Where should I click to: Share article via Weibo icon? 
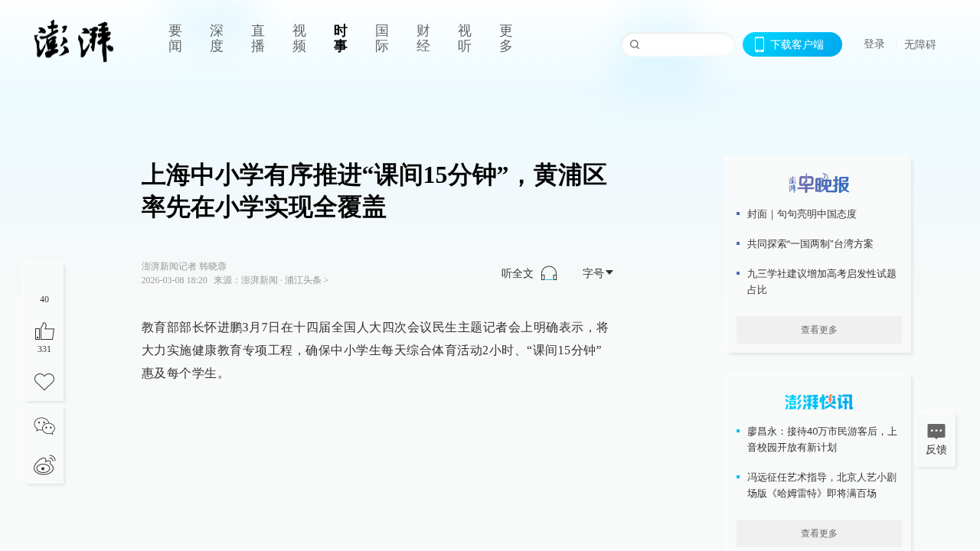[44, 465]
